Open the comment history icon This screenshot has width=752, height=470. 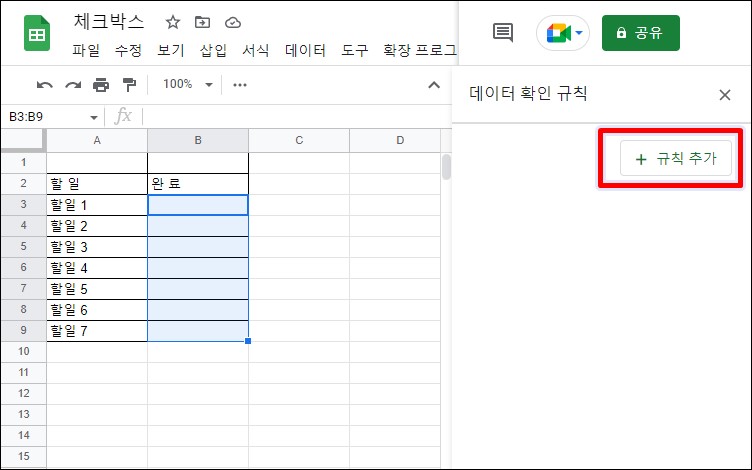pos(503,33)
